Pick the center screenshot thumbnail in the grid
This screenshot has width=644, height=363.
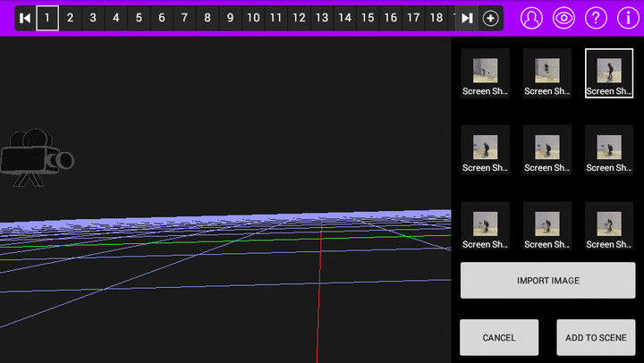pos(547,149)
